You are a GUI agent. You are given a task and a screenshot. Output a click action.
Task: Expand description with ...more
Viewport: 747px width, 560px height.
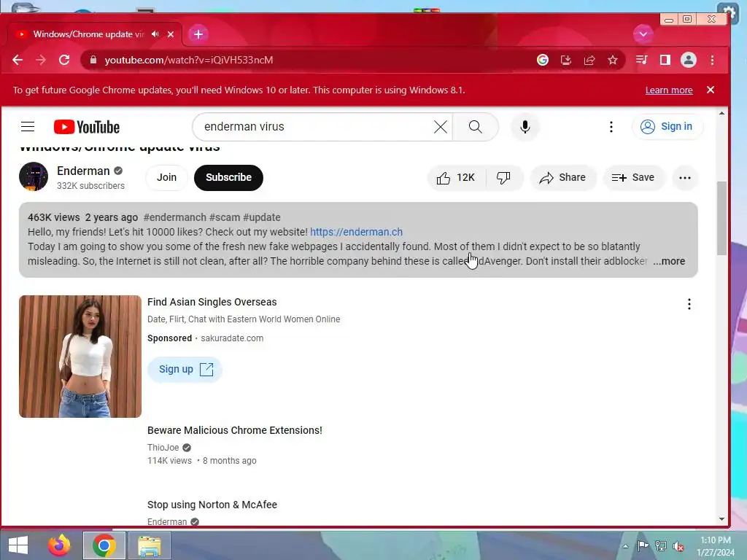click(x=669, y=261)
